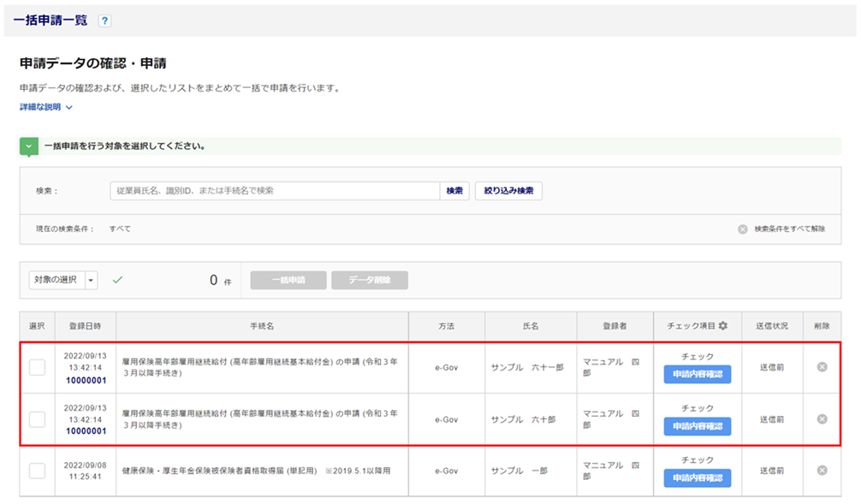
Task: Sort by the 登録日時 column header
Action: (x=86, y=326)
